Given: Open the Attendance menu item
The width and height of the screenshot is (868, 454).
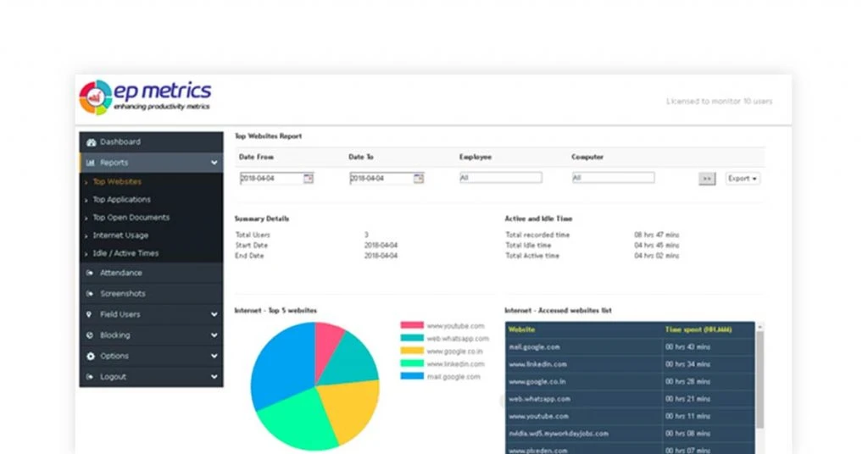Looking at the screenshot, I should click(x=151, y=273).
